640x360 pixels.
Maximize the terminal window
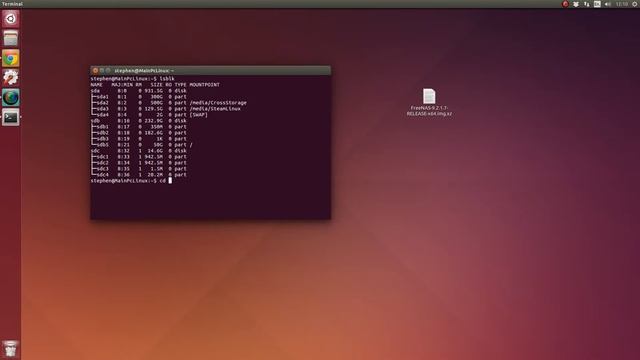coord(108,71)
